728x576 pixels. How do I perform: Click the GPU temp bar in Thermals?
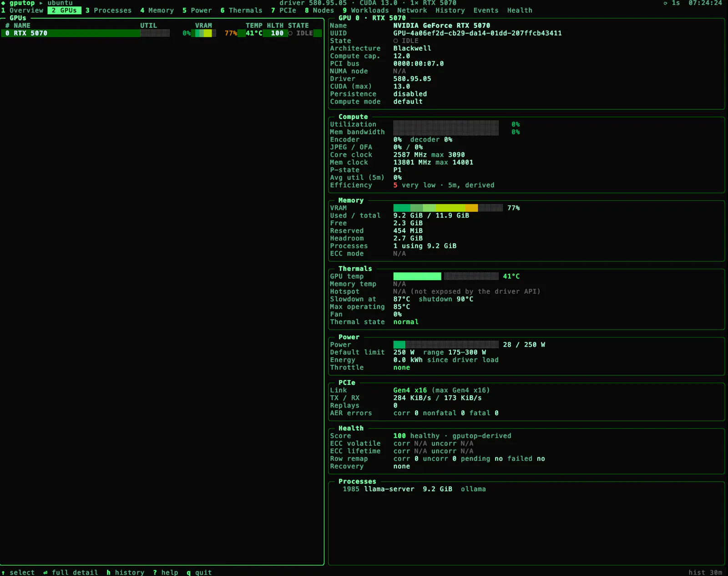[x=446, y=276]
